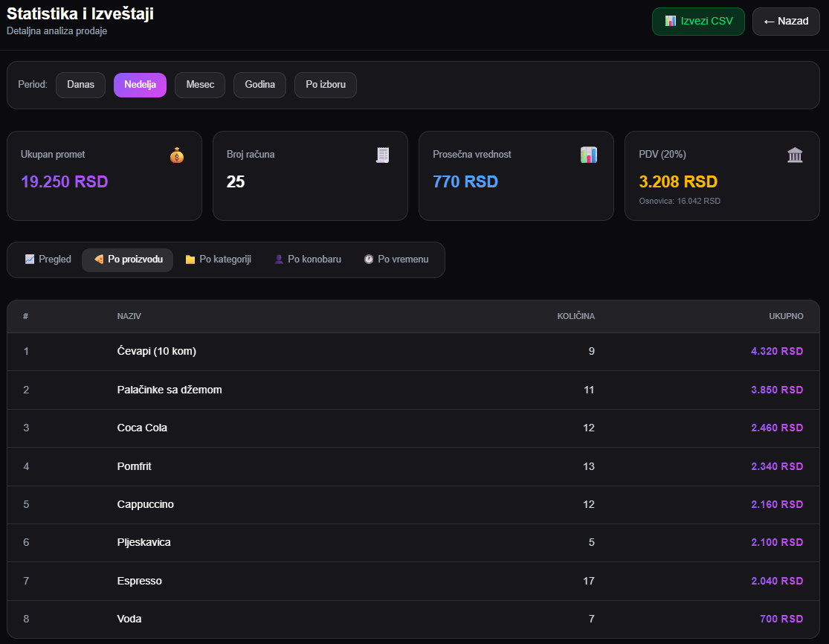829x644 pixels.
Task: Click the UKUPNO column header
Action: [786, 316]
